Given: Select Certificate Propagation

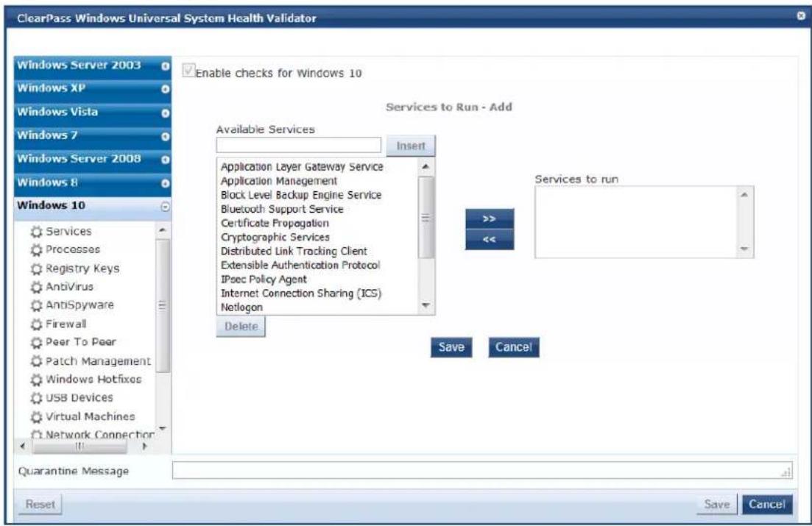Looking at the screenshot, I should pyautogui.click(x=275, y=223).
